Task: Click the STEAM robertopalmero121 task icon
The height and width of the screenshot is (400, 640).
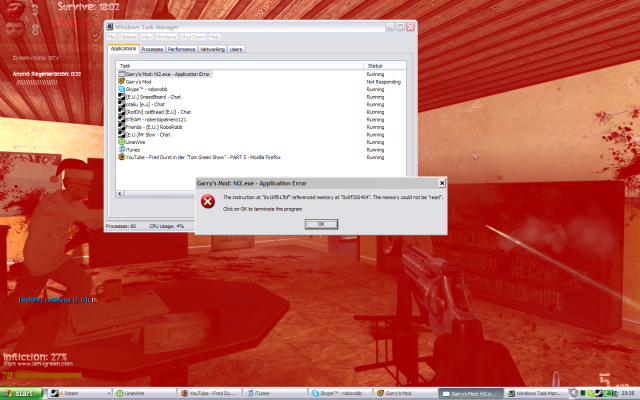Action: click(x=122, y=119)
